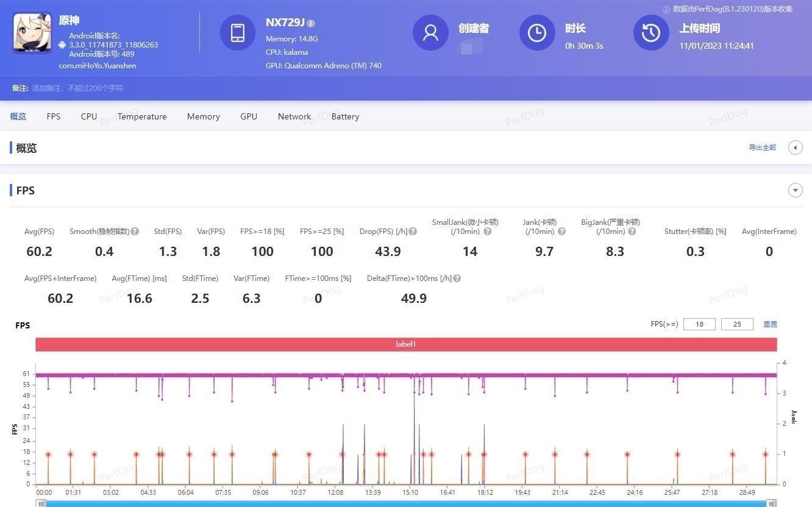Viewport: 812px width, 507px height.
Task: Select the Battery tab
Action: 345,116
